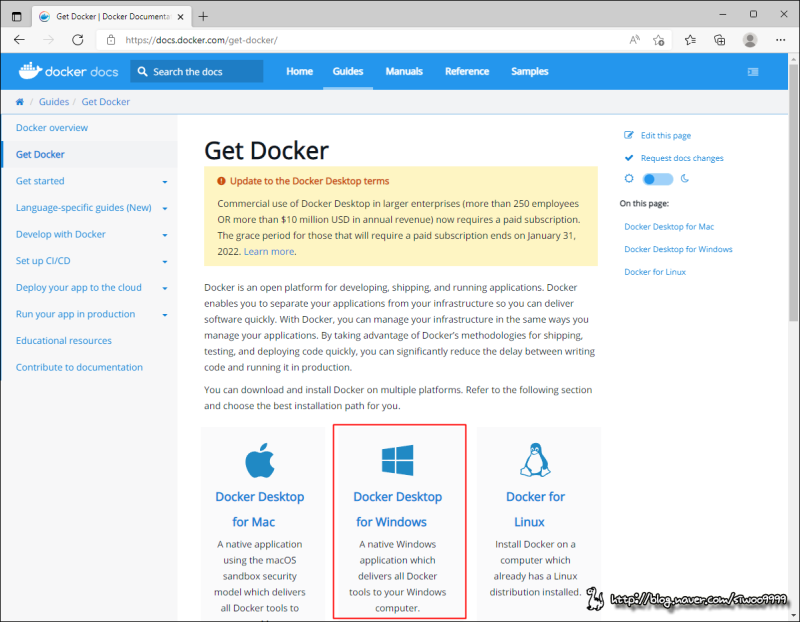The image size is (800, 622).
Task: Open the terminal icon in the navigation bar
Action: tap(752, 71)
